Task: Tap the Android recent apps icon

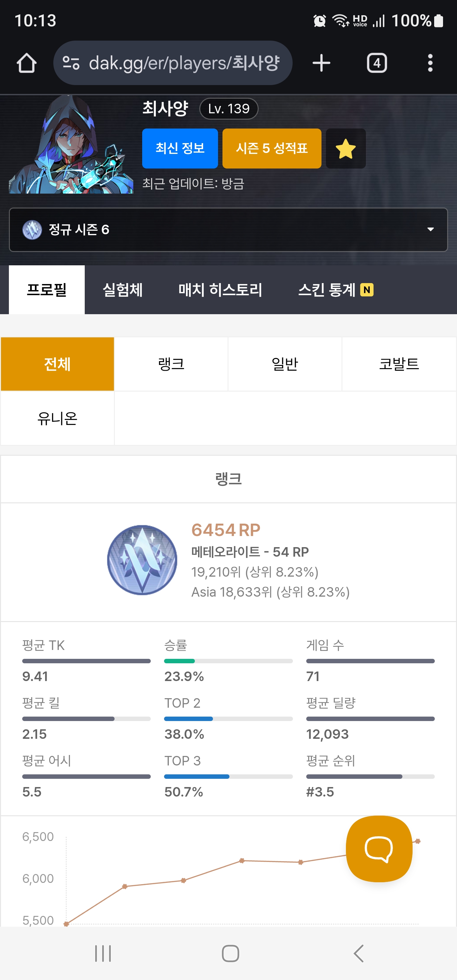Action: click(103, 953)
